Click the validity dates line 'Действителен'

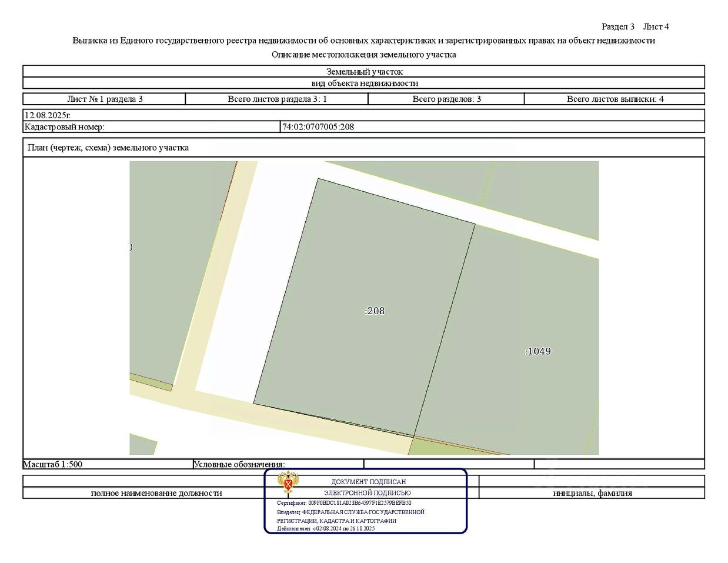(x=326, y=528)
